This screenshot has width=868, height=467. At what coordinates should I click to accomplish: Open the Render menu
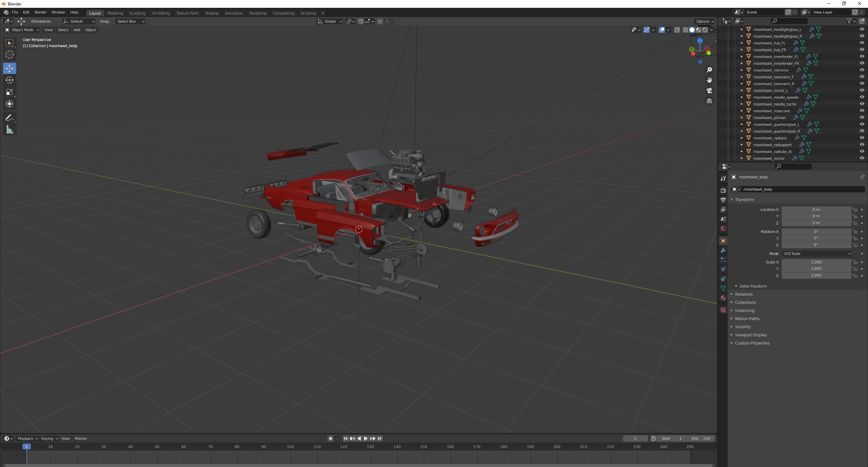click(x=40, y=12)
